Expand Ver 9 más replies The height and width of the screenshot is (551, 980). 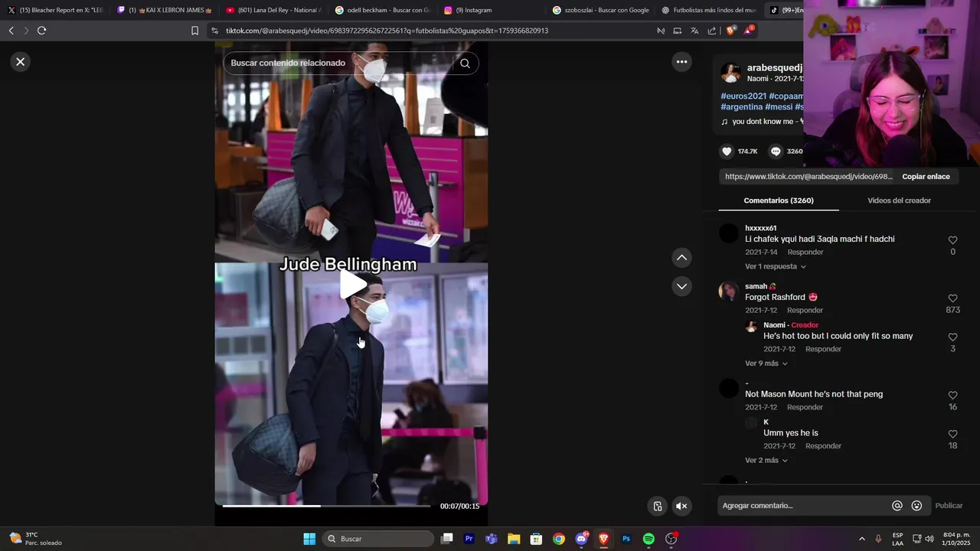pyautogui.click(x=766, y=364)
